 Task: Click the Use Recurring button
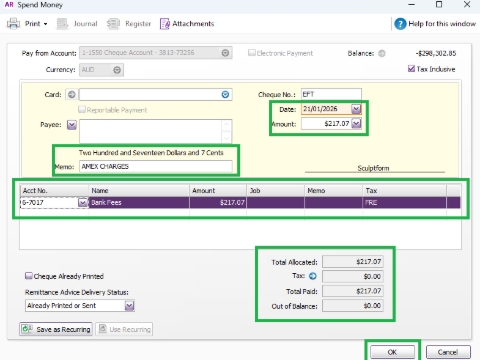(124, 329)
